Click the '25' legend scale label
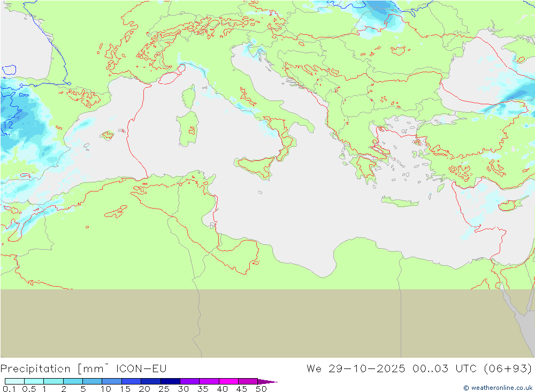This screenshot has width=535, height=392. point(164,389)
